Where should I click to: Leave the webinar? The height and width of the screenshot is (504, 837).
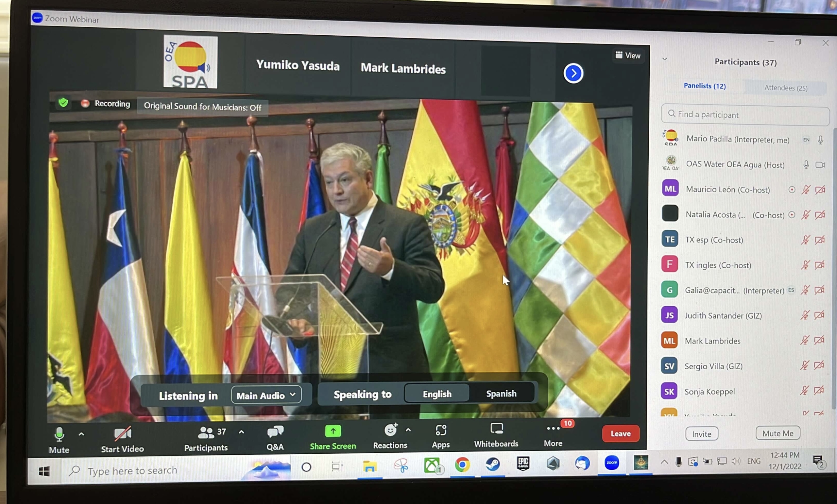pyautogui.click(x=620, y=433)
